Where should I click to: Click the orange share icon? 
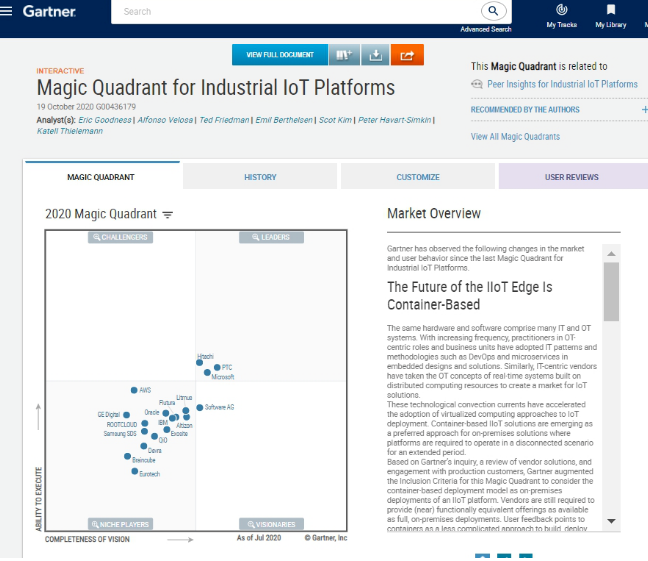click(x=407, y=55)
